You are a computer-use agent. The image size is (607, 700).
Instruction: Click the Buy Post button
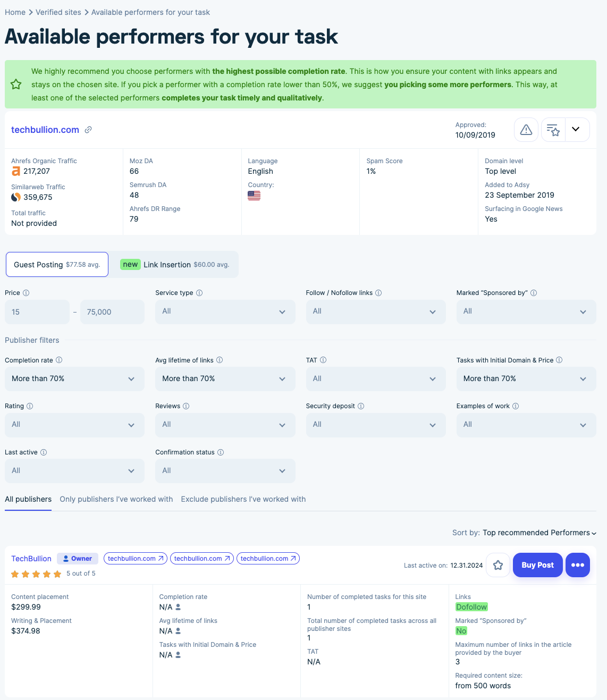pyautogui.click(x=537, y=565)
